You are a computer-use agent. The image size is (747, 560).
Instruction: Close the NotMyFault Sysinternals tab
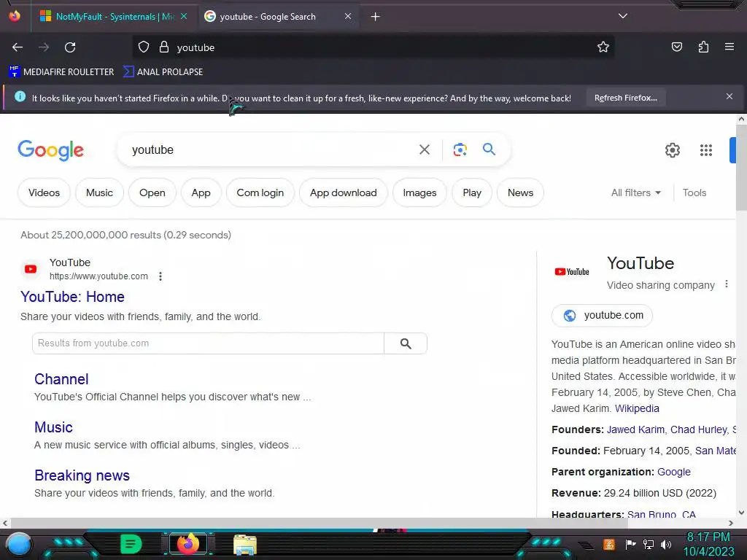(184, 16)
